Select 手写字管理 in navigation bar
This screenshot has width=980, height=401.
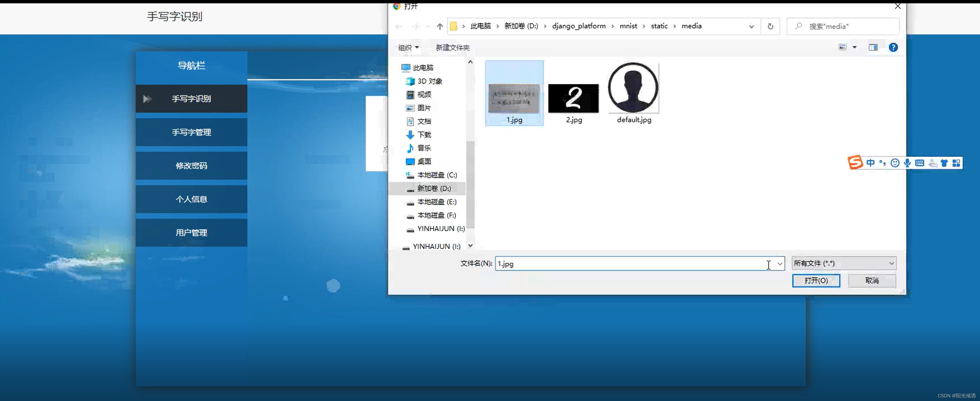tap(191, 132)
